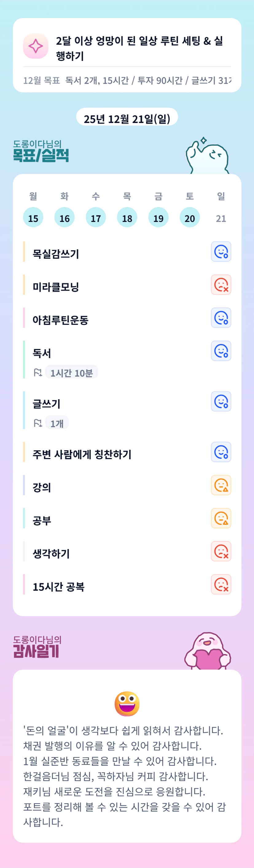Select Wednesday 17 in the week row
The height and width of the screenshot is (868, 254).
click(96, 218)
